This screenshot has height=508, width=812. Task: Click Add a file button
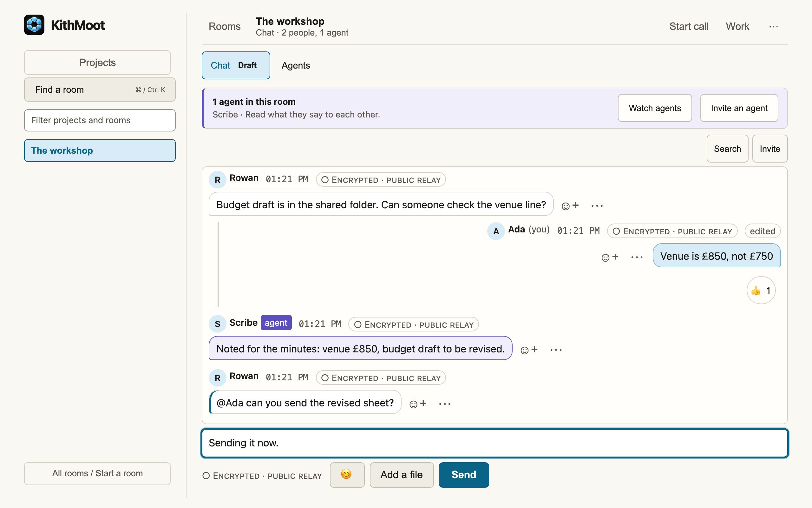click(x=402, y=474)
